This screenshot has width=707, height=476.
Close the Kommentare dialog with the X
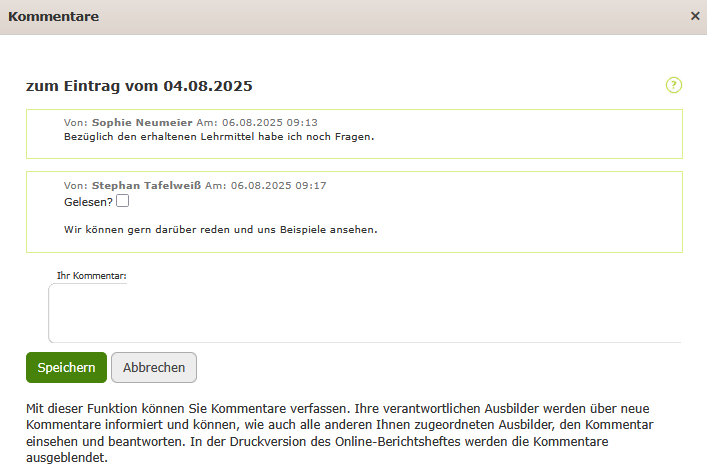point(695,16)
